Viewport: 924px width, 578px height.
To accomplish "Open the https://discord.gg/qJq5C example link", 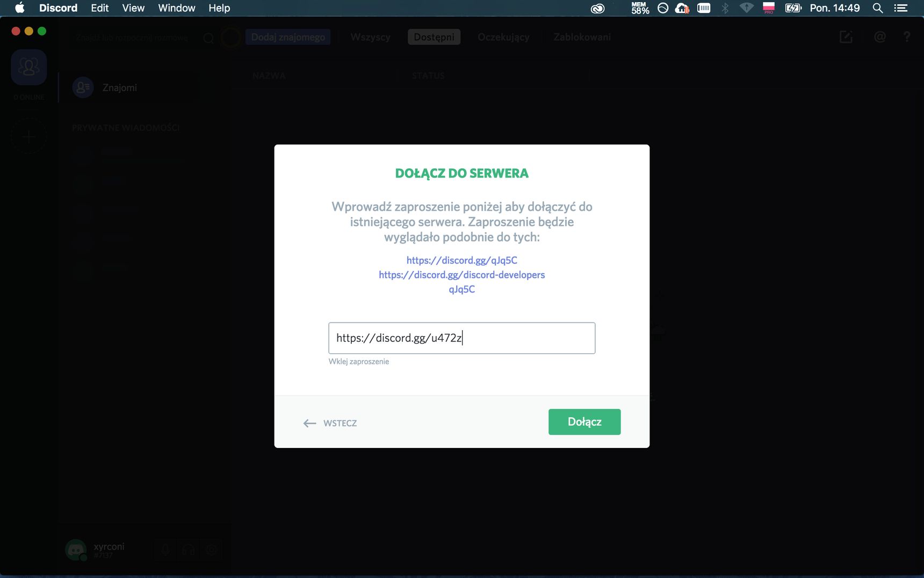I will click(462, 260).
